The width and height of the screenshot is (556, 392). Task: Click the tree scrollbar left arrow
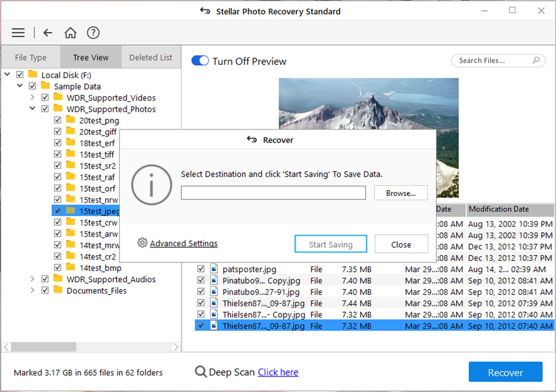(x=6, y=347)
